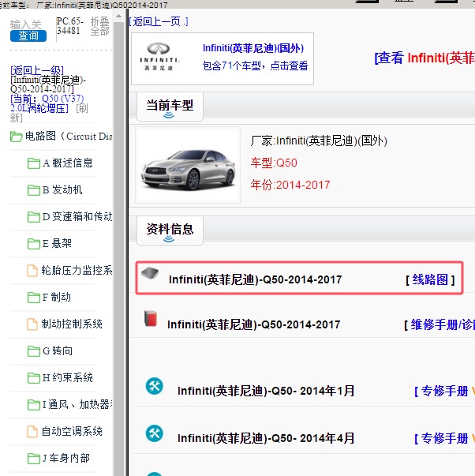This screenshot has width=475, height=476.
Task: Click folder icon for I 通风、加热器
Action: tap(34, 404)
